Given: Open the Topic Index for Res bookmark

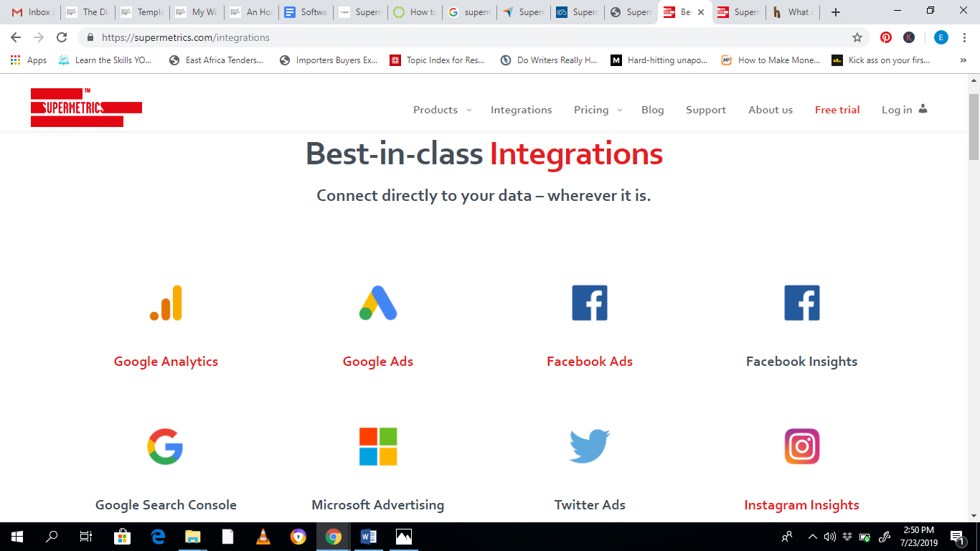Looking at the screenshot, I should (x=438, y=60).
